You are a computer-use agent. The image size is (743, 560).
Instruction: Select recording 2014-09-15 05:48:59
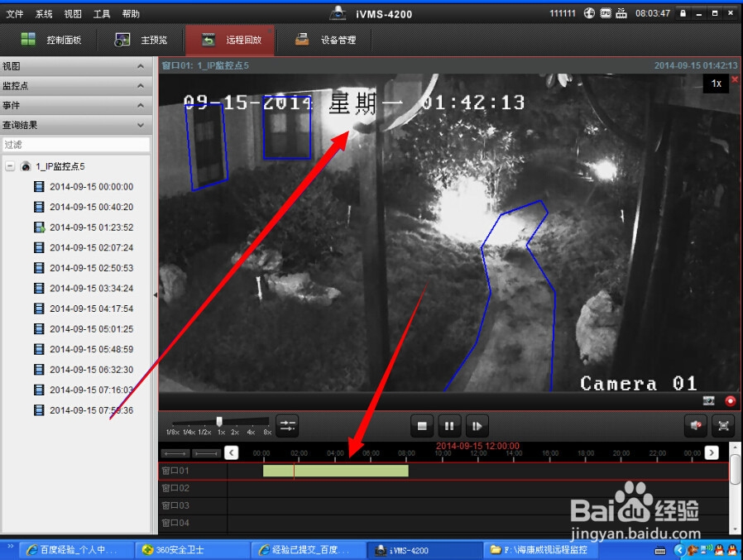(92, 349)
